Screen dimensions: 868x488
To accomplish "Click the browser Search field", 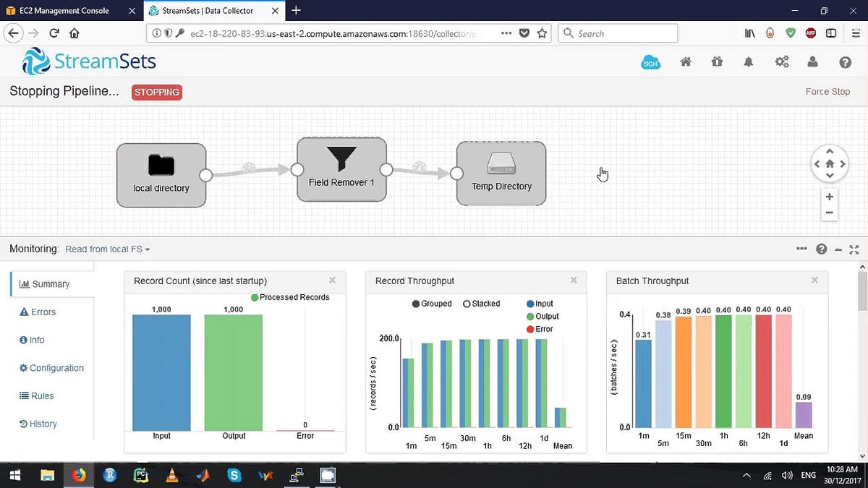I will (x=618, y=33).
